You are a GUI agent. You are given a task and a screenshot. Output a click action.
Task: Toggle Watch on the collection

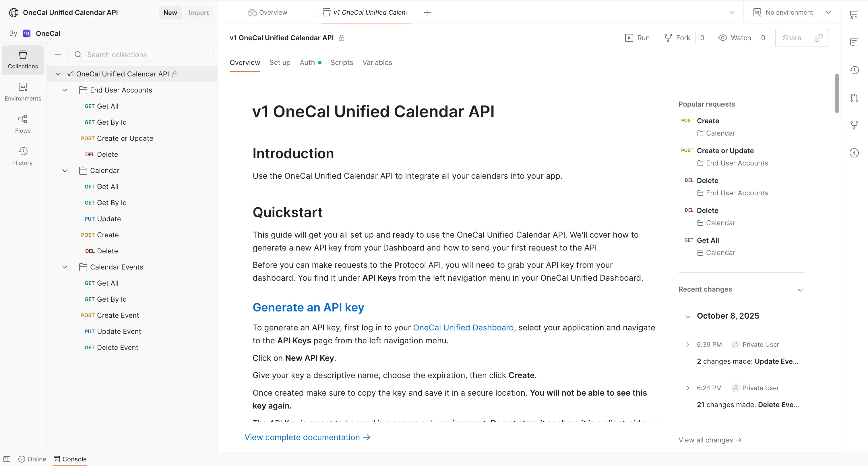tap(735, 38)
